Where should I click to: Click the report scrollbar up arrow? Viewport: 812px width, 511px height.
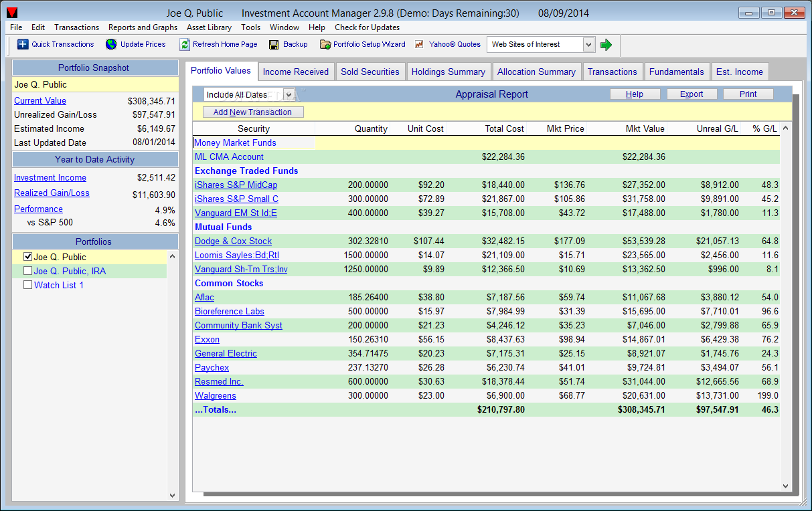[786, 128]
